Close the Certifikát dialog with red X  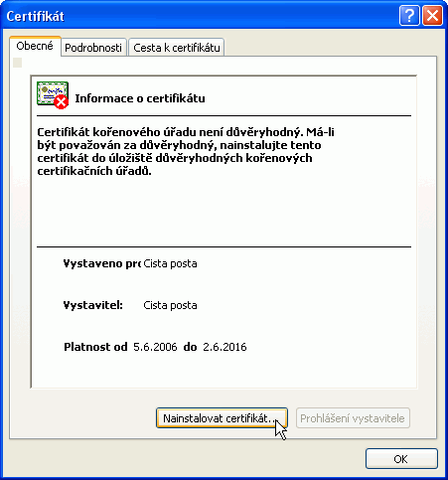tap(432, 16)
